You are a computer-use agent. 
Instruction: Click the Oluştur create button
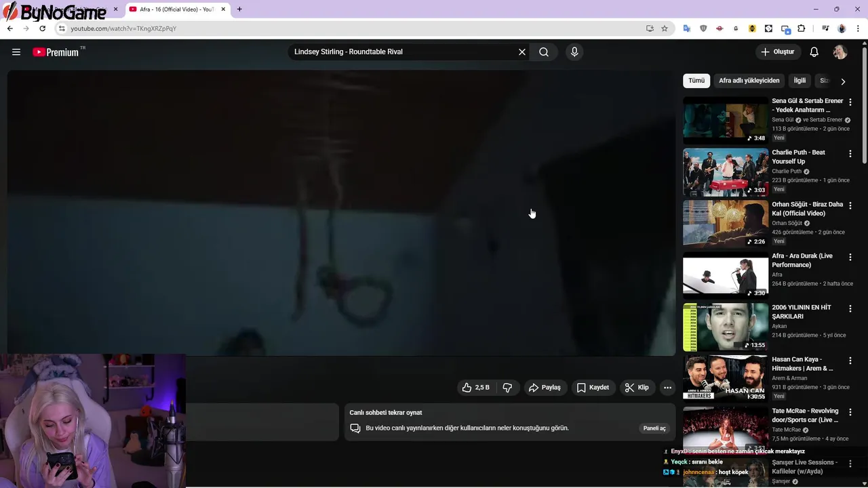(x=778, y=52)
